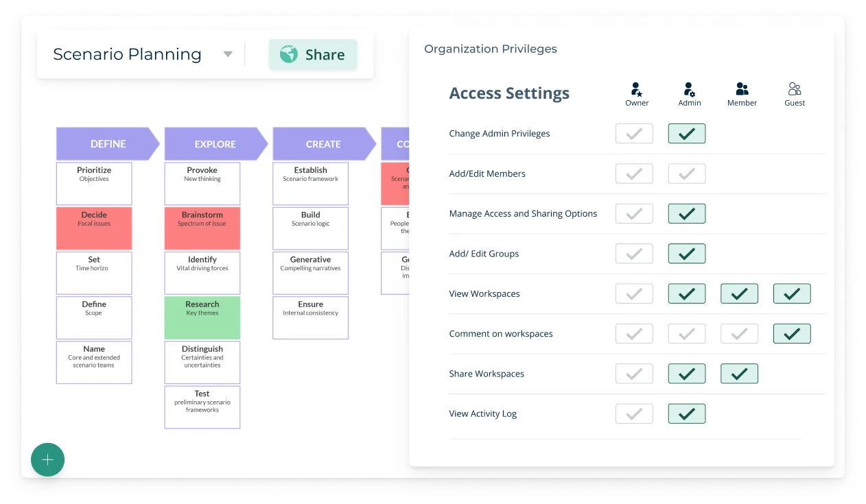Toggle Admin checkbox for Change Admin Privileges
This screenshot has width=866, height=504.
coord(687,134)
